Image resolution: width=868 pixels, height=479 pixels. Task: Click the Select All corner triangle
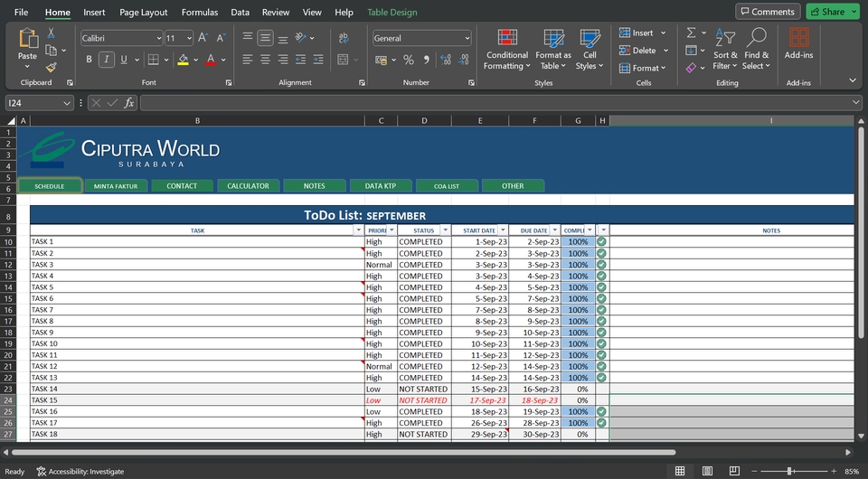[x=11, y=120]
